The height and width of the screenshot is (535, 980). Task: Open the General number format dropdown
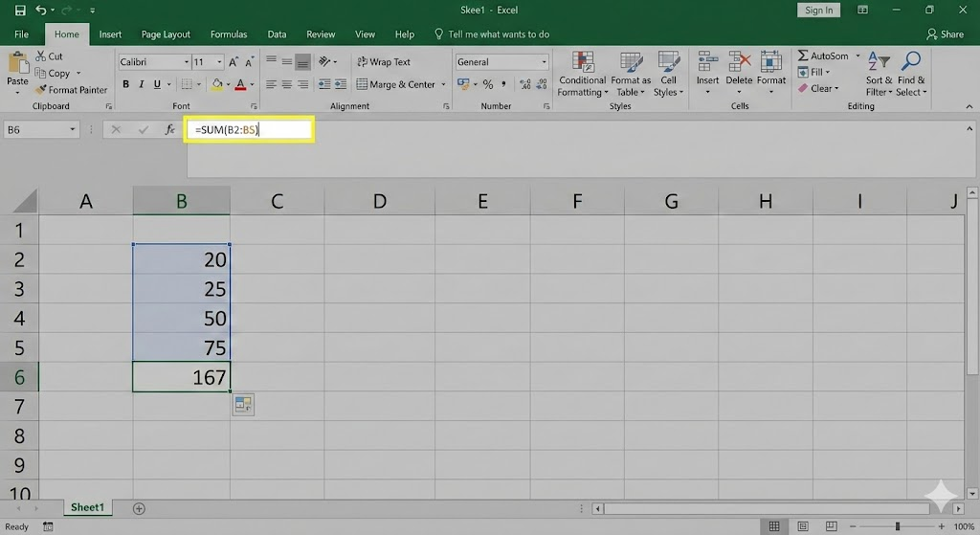tap(544, 62)
